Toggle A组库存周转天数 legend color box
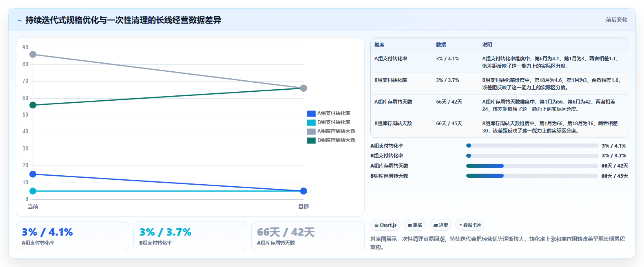This screenshot has height=267, width=644. [311, 131]
